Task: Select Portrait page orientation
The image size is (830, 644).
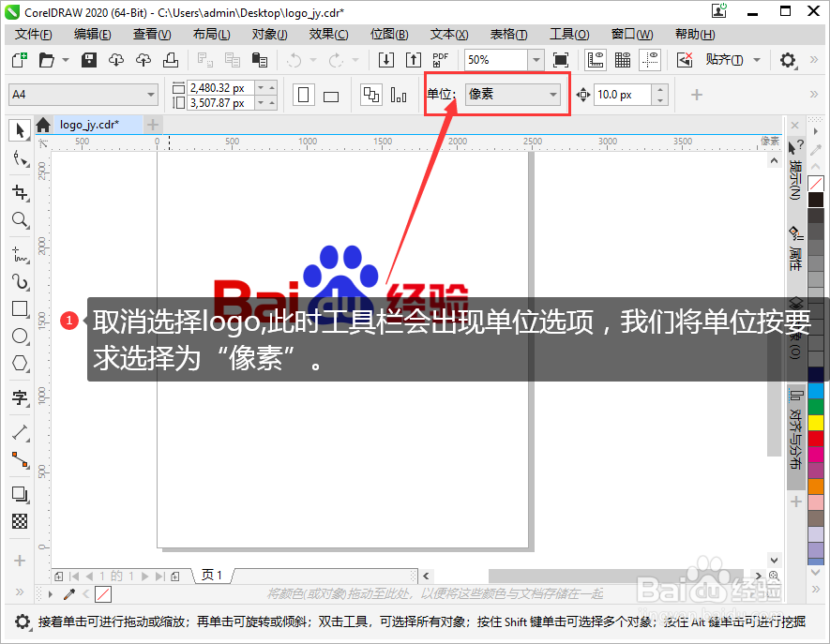Action: point(304,96)
